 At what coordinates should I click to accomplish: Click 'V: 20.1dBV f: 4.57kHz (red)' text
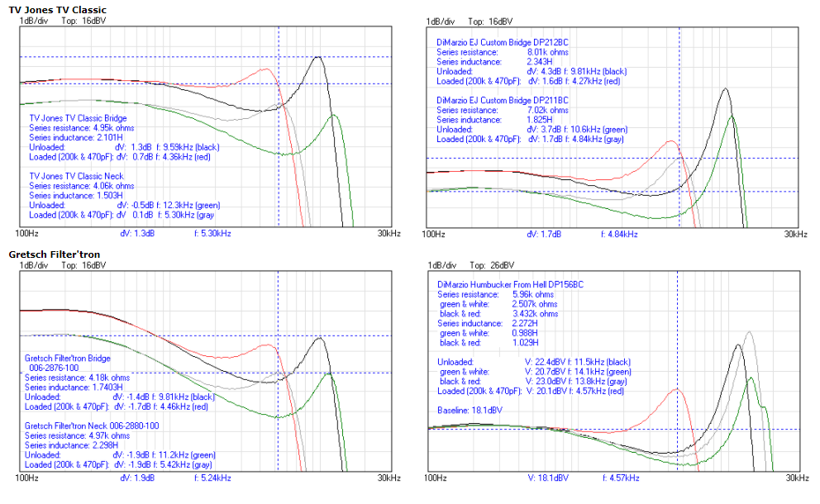[575, 391]
